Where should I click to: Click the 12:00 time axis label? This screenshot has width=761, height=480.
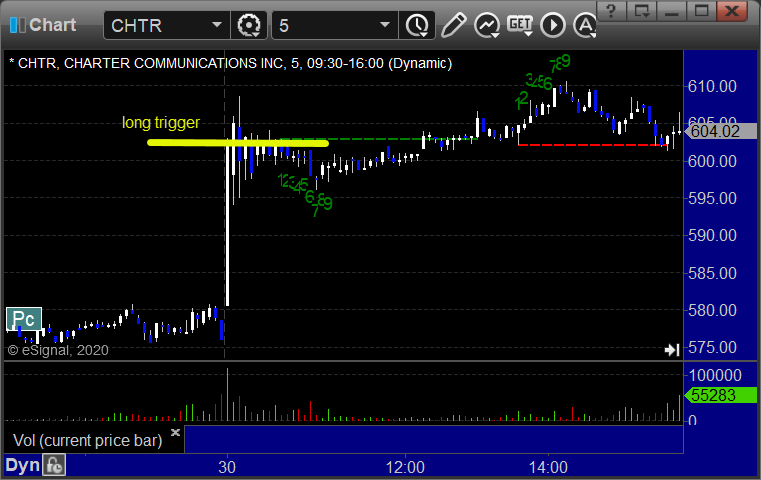coord(405,467)
